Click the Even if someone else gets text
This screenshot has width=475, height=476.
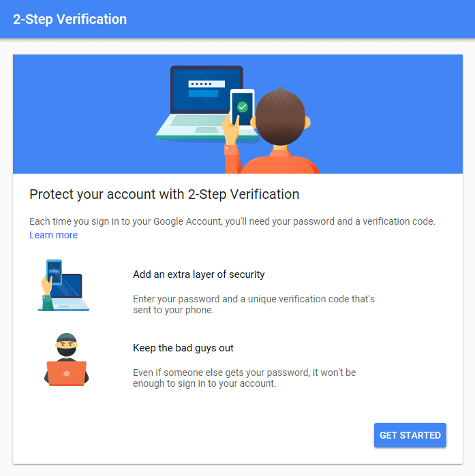pyautogui.click(x=245, y=378)
